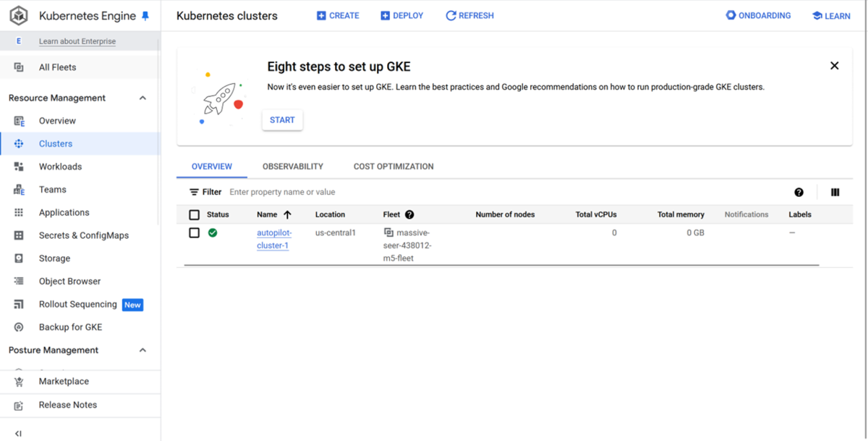Click the Kubernetes Engine hexagon logo
This screenshot has width=868, height=441.
click(19, 15)
